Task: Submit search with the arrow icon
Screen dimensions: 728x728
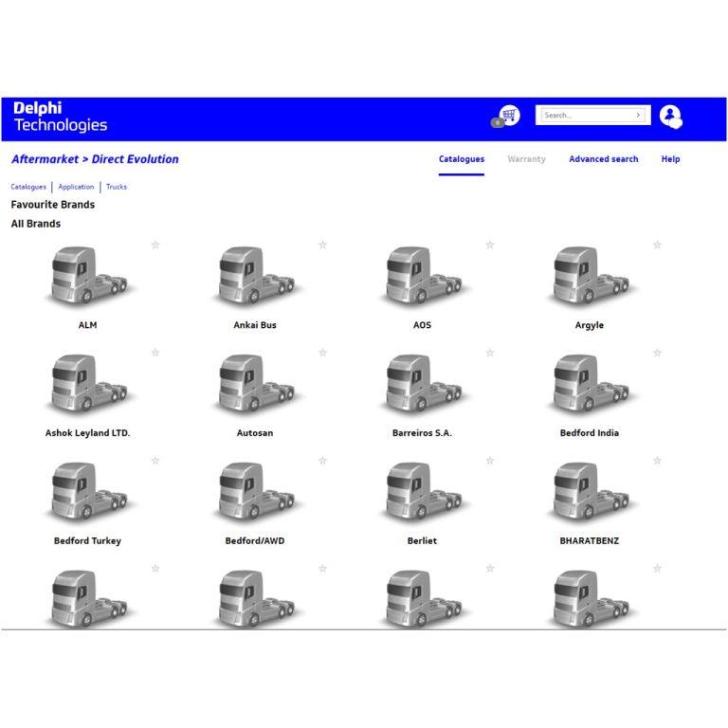Action: click(x=638, y=115)
